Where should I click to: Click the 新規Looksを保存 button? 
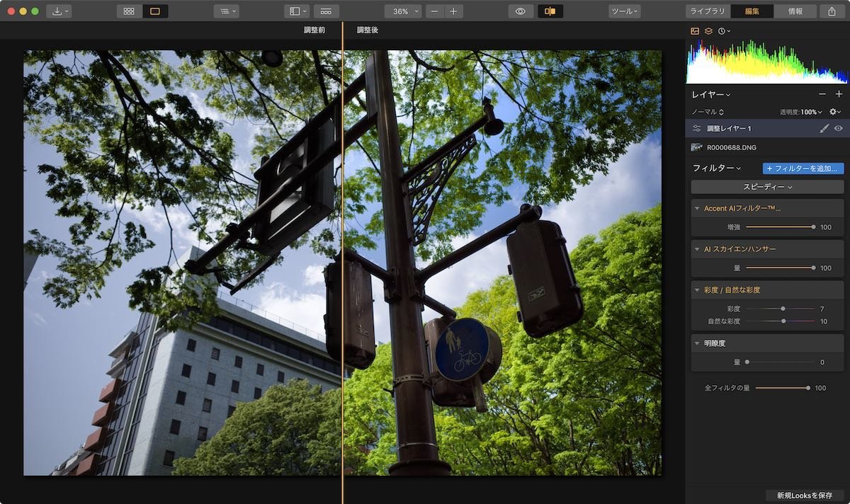click(805, 495)
